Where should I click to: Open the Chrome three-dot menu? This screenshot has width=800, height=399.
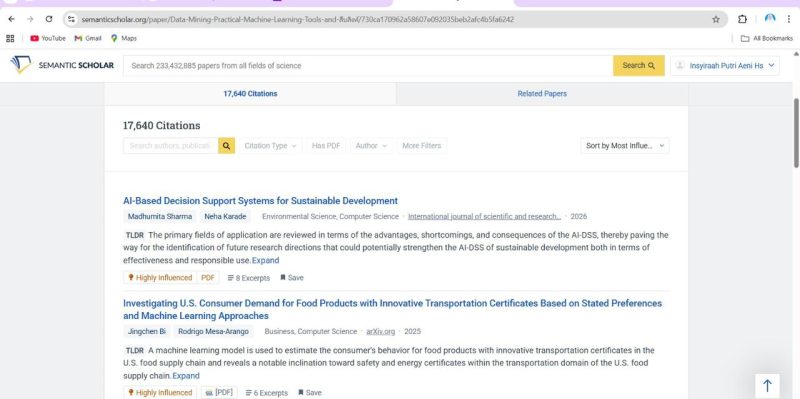[x=789, y=19]
